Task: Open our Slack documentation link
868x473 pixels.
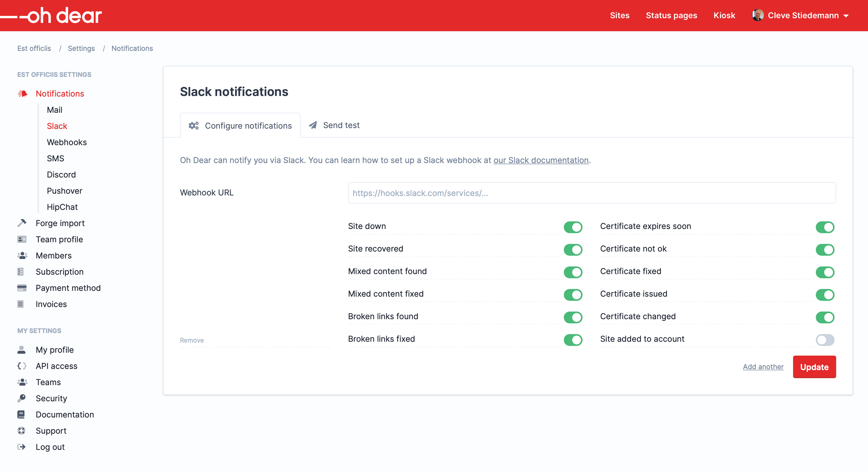Action: click(x=541, y=160)
